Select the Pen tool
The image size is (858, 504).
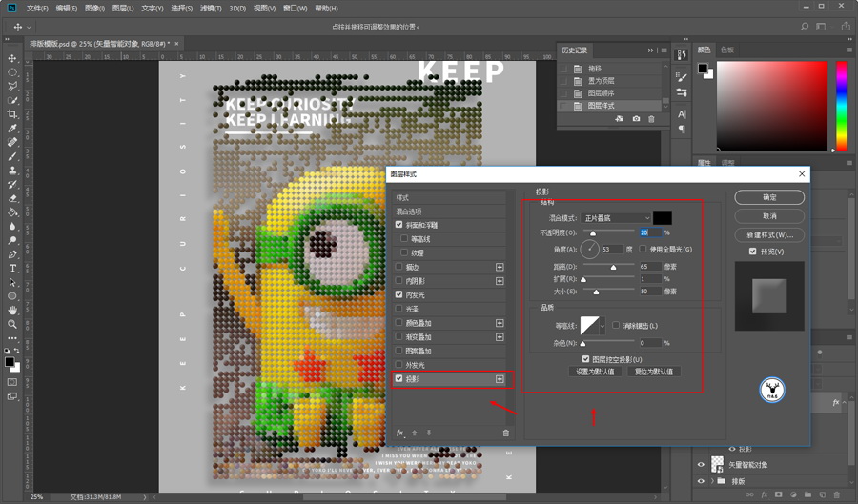(x=12, y=254)
